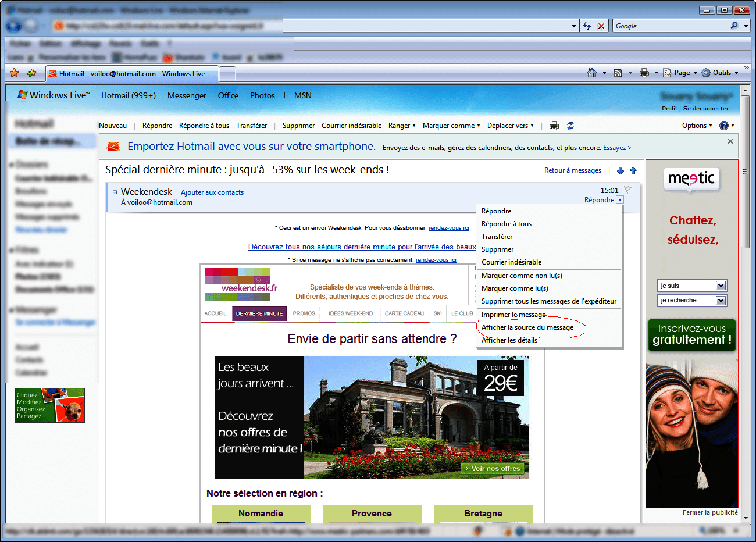756x542 pixels.
Task: Select Courrier indésirable in context menu
Action: 549,262
